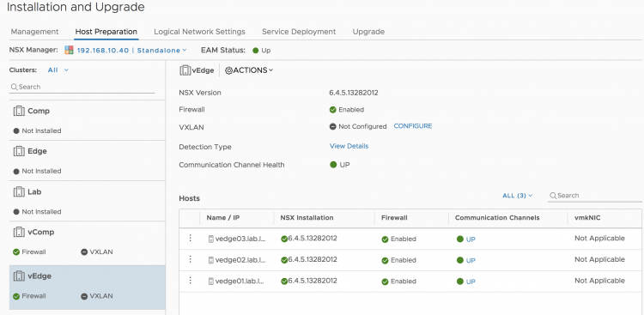Screen dimensions: 644x315
Task: Click the CONFIGURE link for VXLAN
Action: (413, 126)
